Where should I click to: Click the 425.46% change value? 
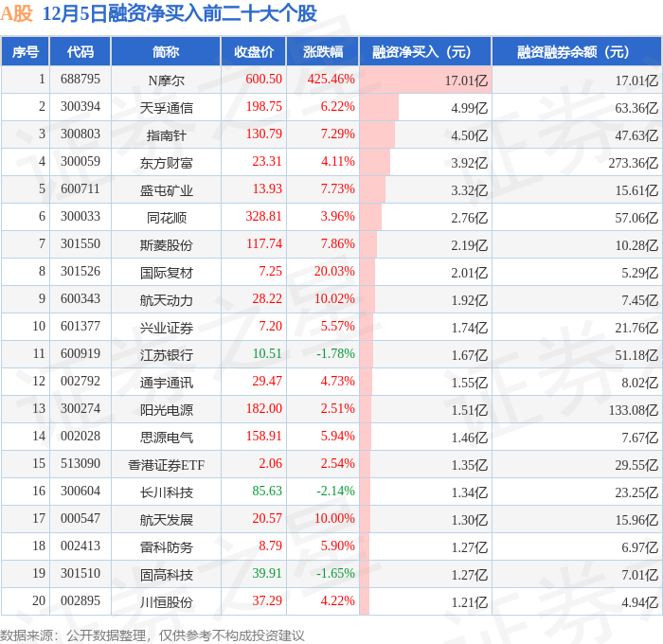(x=331, y=79)
